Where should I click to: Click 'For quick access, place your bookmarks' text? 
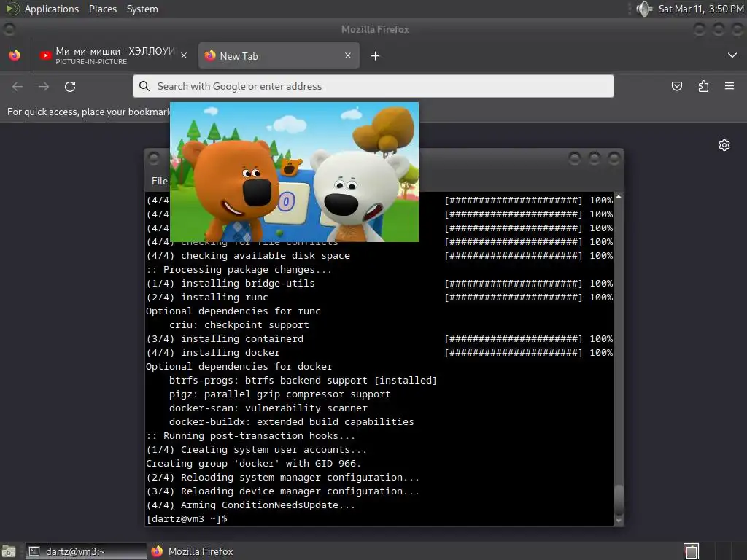click(x=88, y=112)
